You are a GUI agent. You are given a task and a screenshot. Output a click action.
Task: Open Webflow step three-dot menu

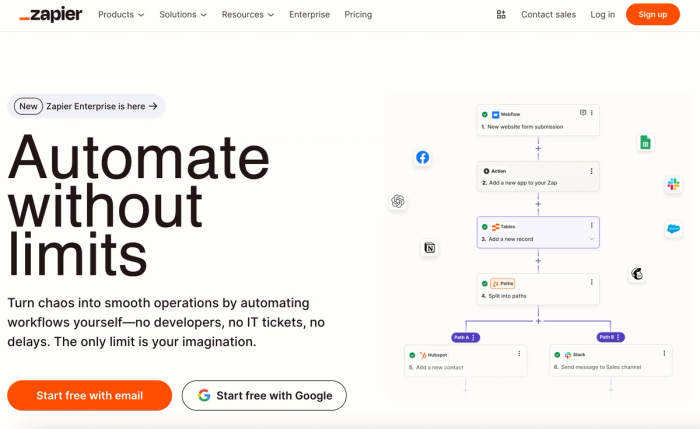click(592, 113)
